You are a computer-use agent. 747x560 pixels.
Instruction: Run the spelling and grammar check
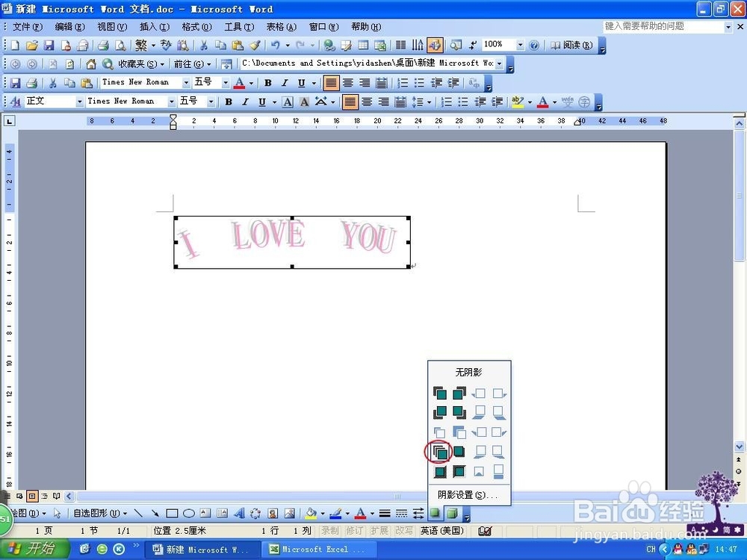(166, 46)
